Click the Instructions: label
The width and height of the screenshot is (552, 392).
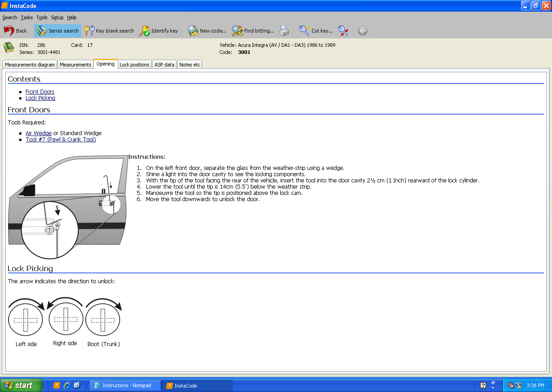click(x=147, y=157)
